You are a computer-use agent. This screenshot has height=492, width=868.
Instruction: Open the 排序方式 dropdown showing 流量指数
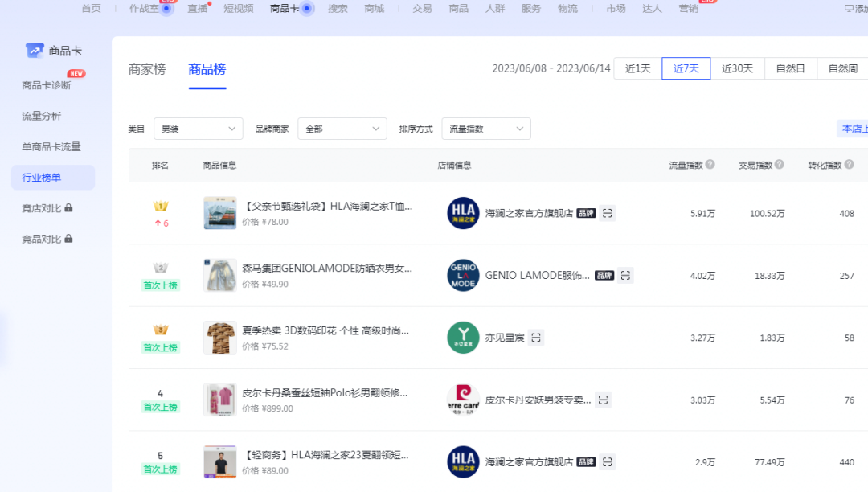pos(486,129)
